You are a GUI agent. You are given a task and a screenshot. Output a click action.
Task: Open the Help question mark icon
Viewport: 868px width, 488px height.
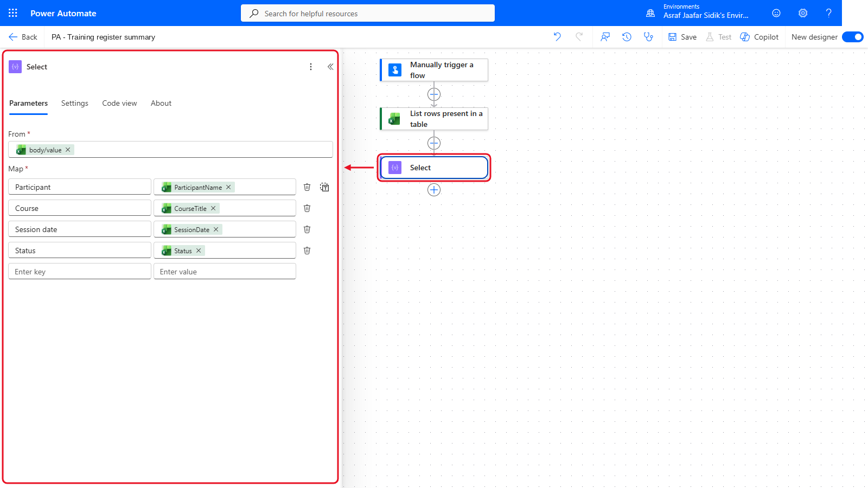(828, 13)
